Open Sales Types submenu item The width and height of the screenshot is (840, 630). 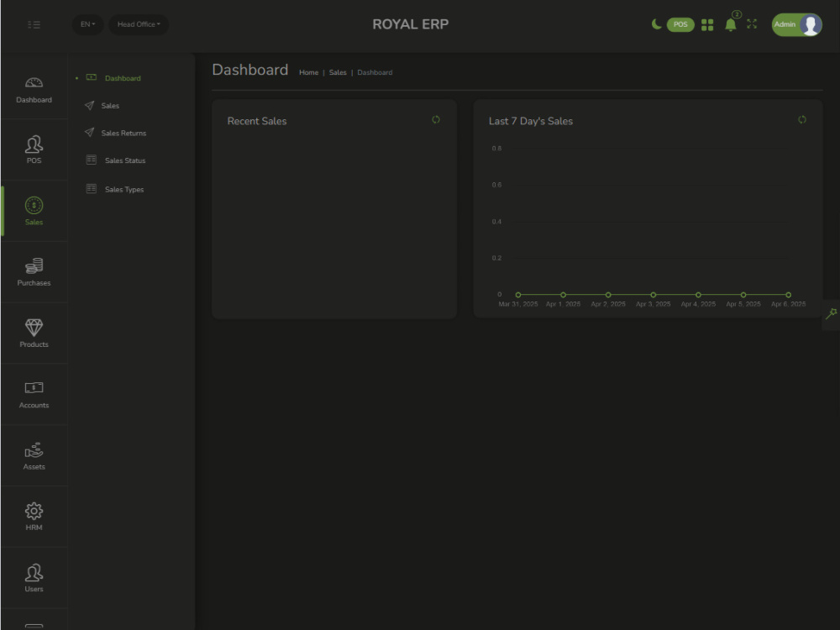click(x=123, y=189)
